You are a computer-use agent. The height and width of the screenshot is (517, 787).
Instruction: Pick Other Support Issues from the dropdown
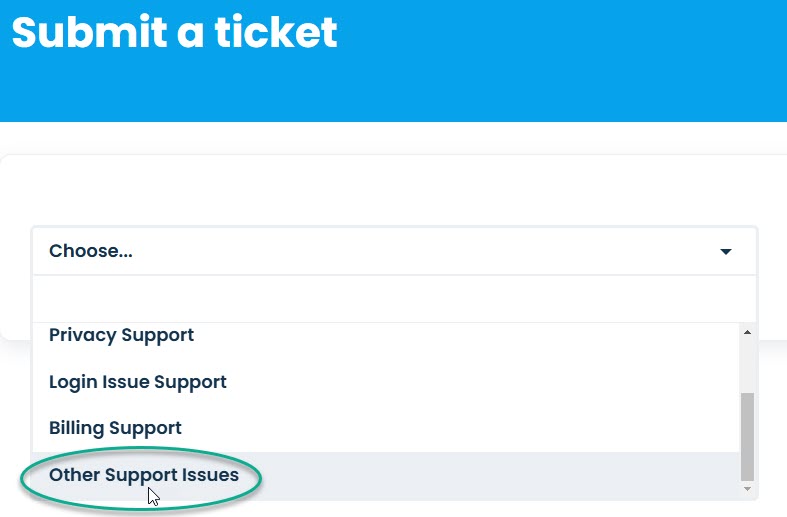pos(144,475)
